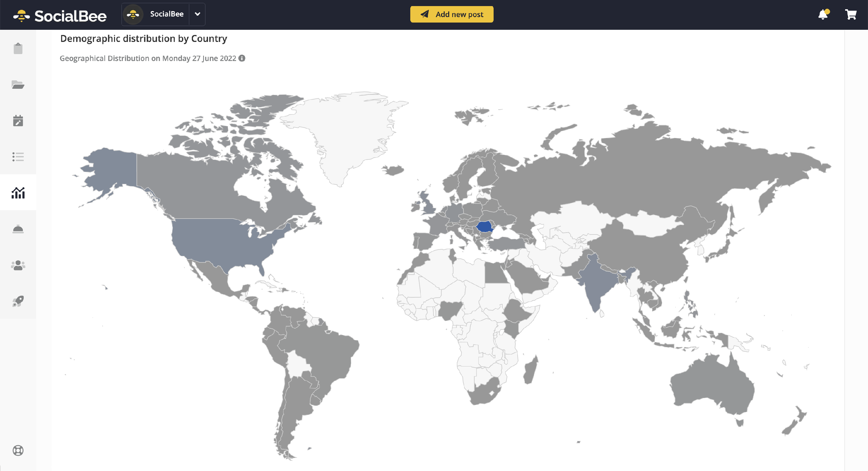This screenshot has height=471, width=868.
Task: Open the folder sidebar icon
Action: [x=18, y=84]
